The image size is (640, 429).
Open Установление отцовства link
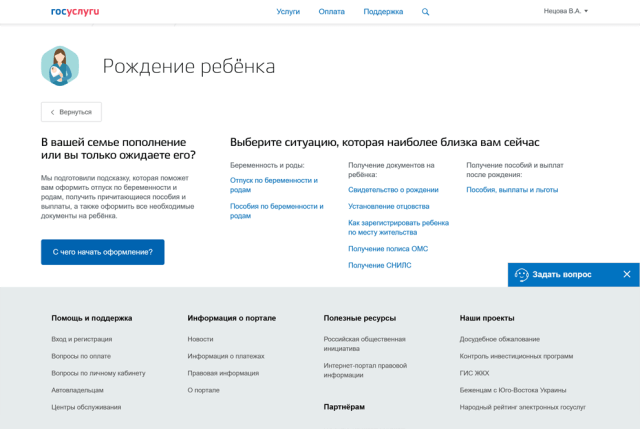[389, 206]
